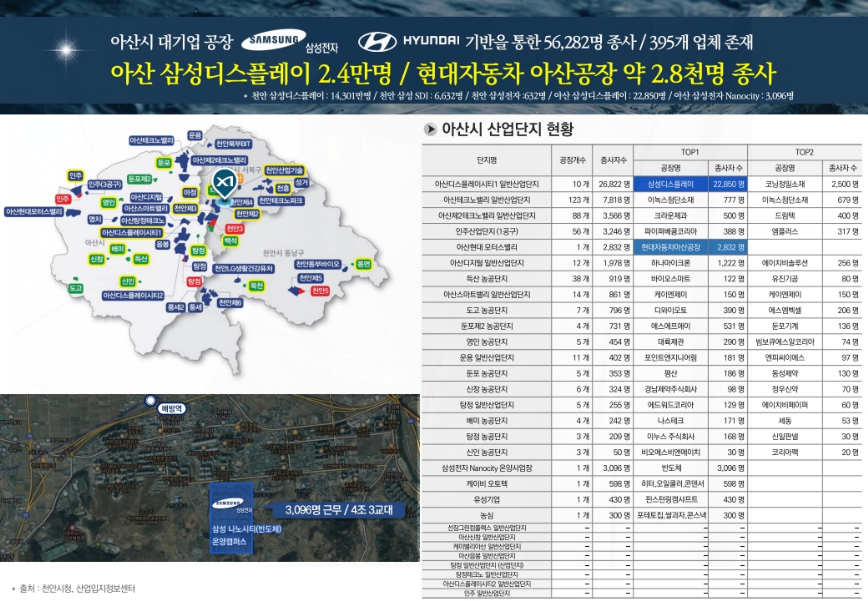
Task: Click the red 천안5 map label
Action: (x=320, y=291)
